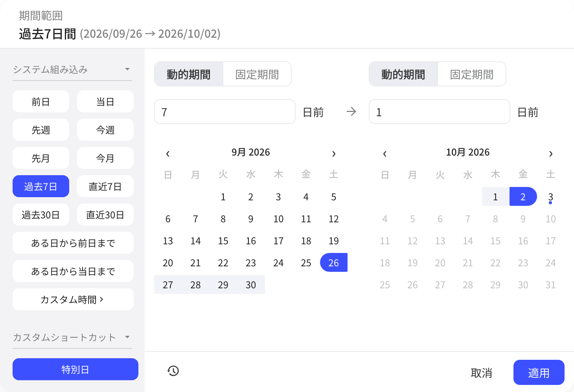Select right 動的期間 tab for end date
Screen dimensions: 574x392
[x=403, y=74]
